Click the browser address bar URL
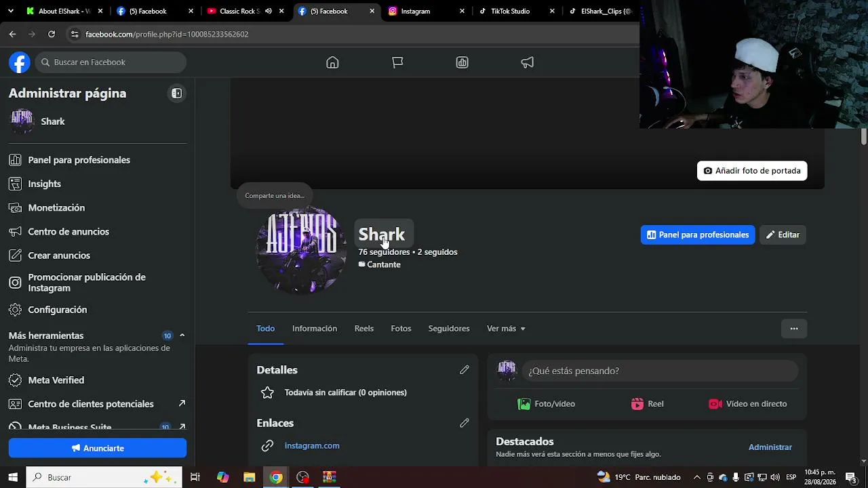Screen dimensions: 868x488 pos(167,34)
